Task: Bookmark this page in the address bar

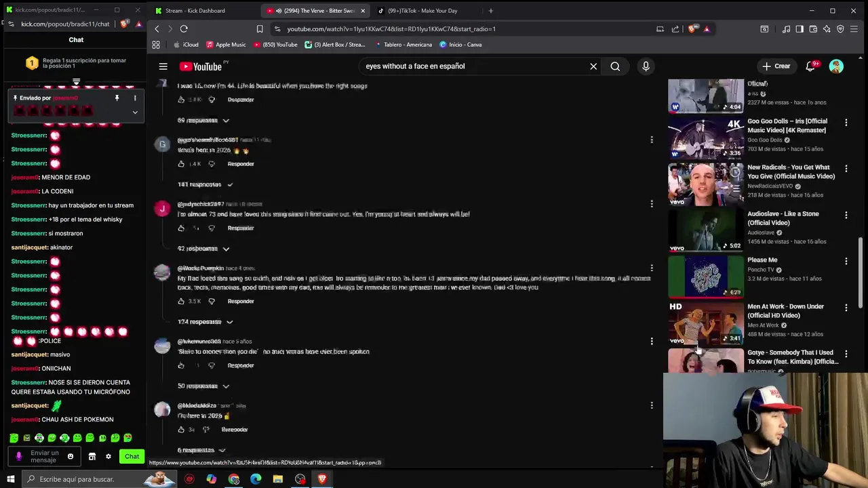Action: (260, 29)
